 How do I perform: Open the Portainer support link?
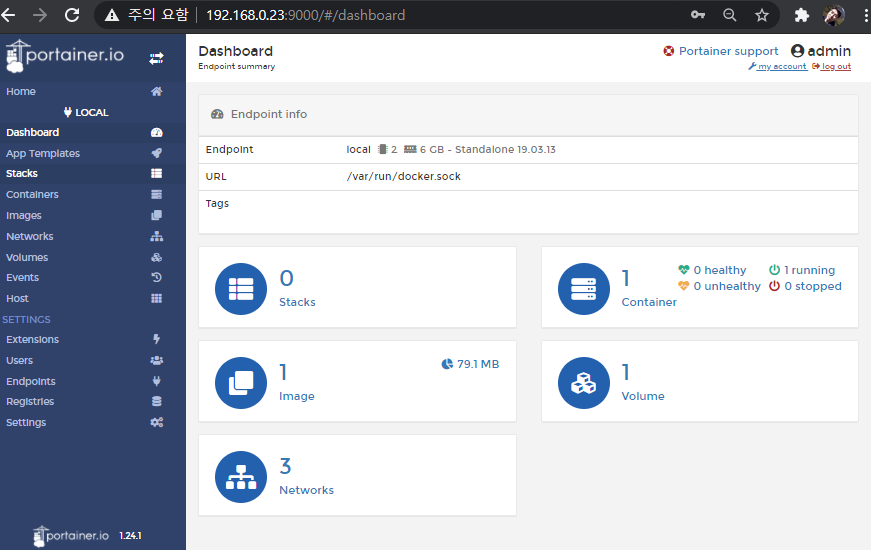[728, 51]
